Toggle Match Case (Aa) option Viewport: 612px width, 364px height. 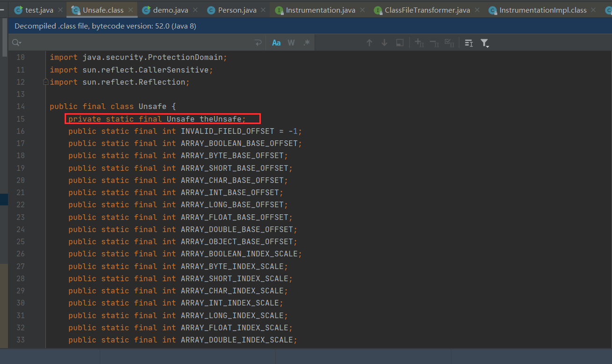(276, 43)
